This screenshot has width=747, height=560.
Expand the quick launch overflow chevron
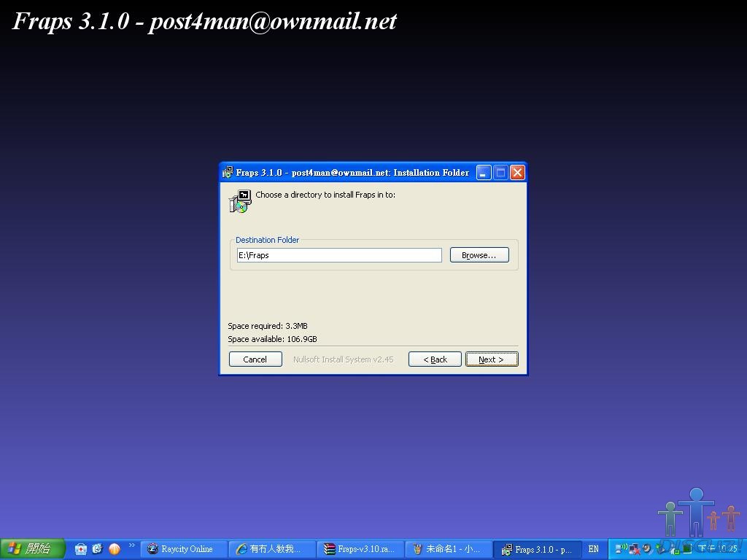tap(132, 545)
